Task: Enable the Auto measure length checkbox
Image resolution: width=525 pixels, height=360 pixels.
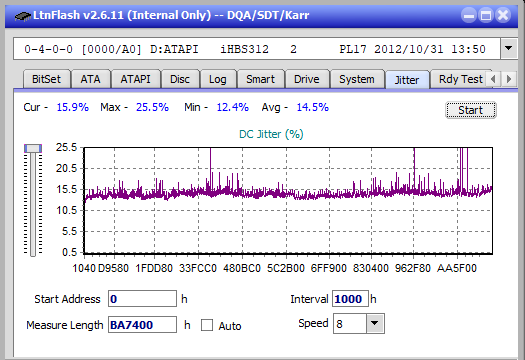Action: pyautogui.click(x=207, y=325)
